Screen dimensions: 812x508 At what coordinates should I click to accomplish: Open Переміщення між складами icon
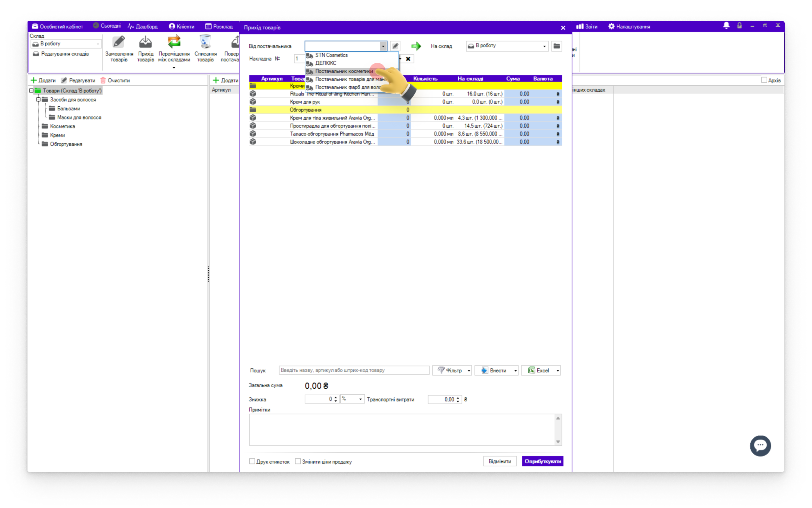pyautogui.click(x=174, y=42)
